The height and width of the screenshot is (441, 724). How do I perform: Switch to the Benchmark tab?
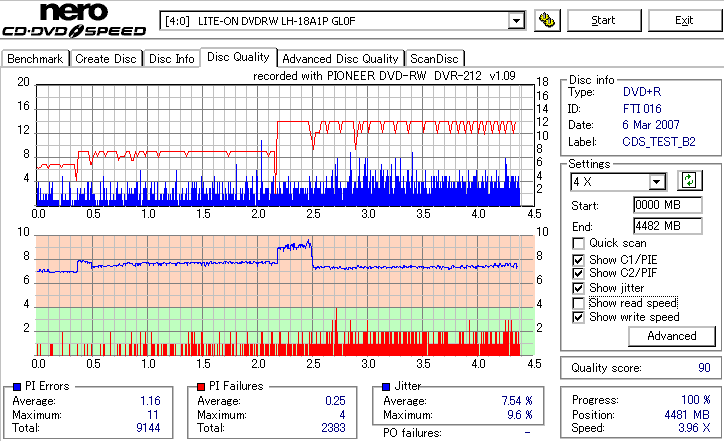tap(35, 59)
